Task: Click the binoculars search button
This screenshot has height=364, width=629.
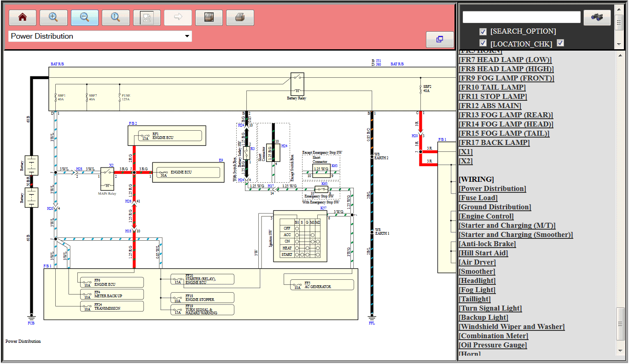Action: click(597, 17)
